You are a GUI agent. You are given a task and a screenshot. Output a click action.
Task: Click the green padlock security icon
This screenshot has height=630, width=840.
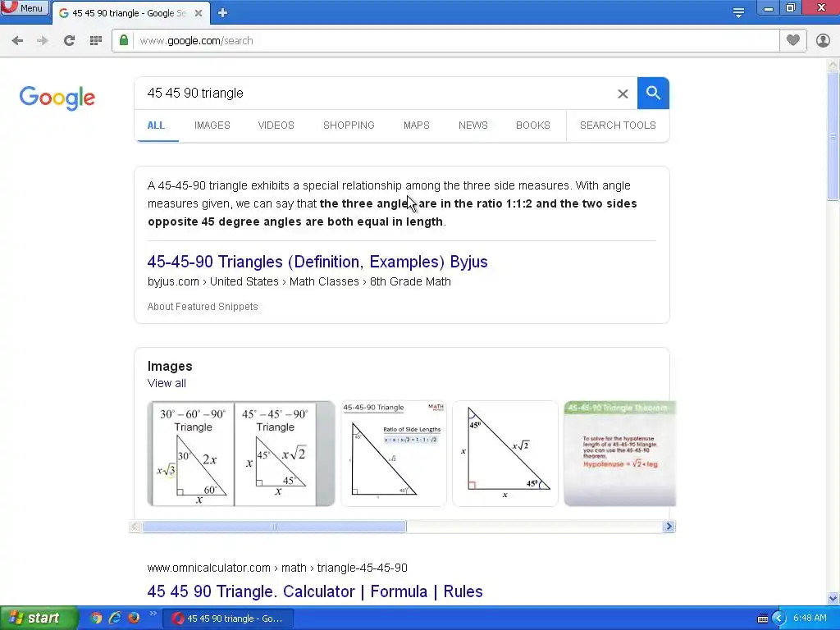click(124, 40)
